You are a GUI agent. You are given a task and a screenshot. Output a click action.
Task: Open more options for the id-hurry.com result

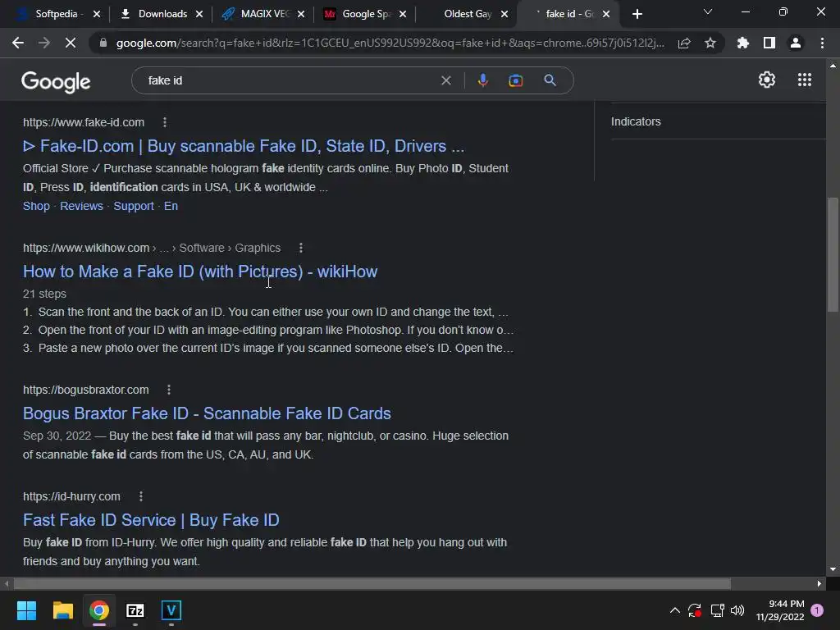[141, 496]
